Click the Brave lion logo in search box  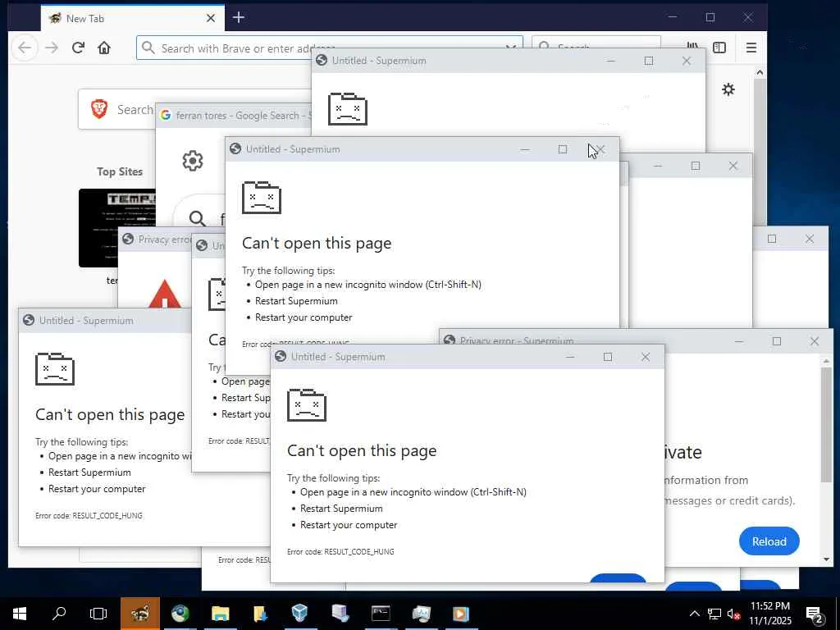point(99,109)
